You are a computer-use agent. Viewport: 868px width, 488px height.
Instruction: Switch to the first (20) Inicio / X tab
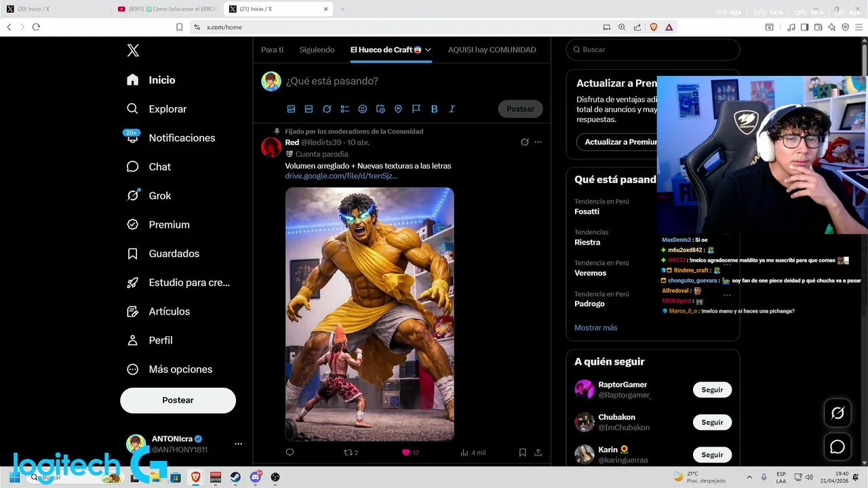click(x=54, y=9)
